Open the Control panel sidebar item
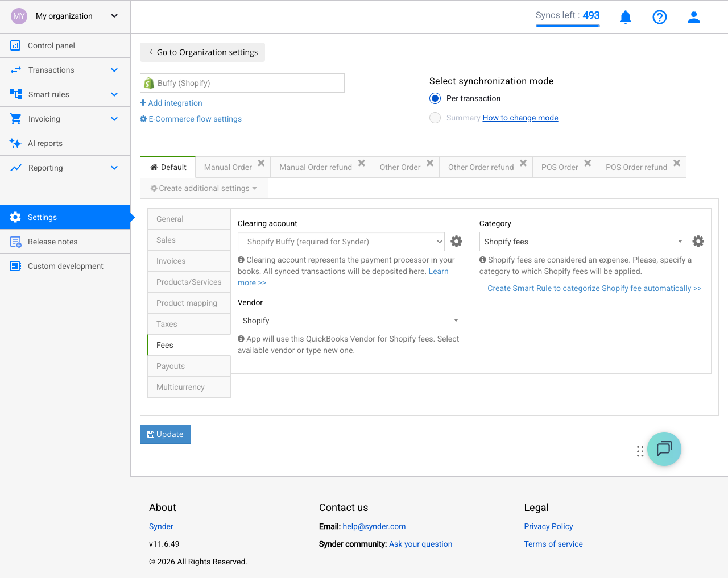This screenshot has width=728, height=578. [51, 45]
